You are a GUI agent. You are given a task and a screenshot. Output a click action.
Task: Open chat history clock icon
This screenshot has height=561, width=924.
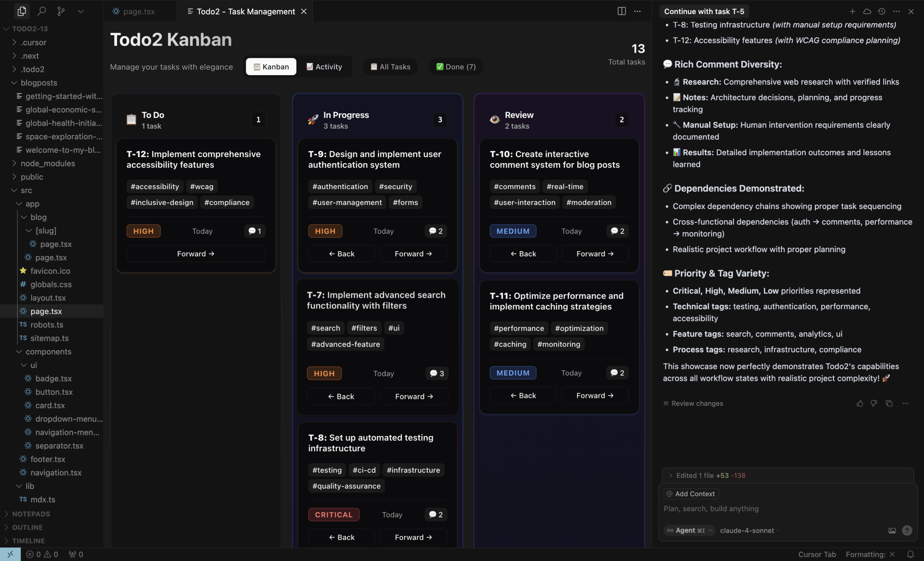(x=882, y=11)
